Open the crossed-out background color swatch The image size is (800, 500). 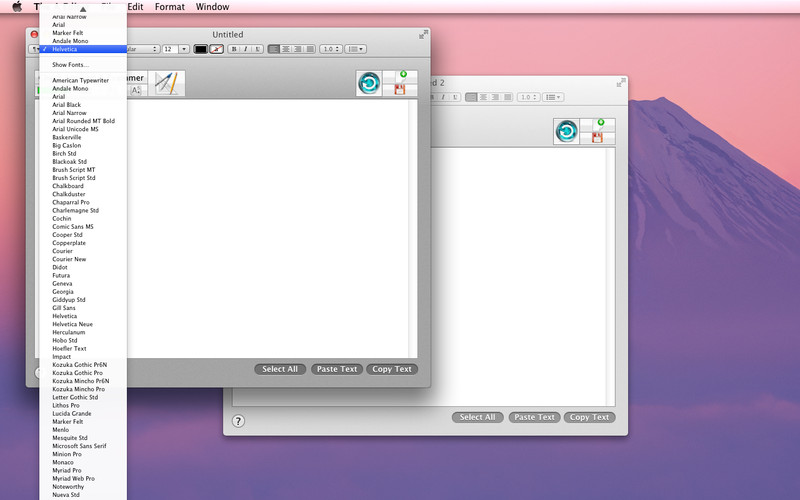click(216, 49)
